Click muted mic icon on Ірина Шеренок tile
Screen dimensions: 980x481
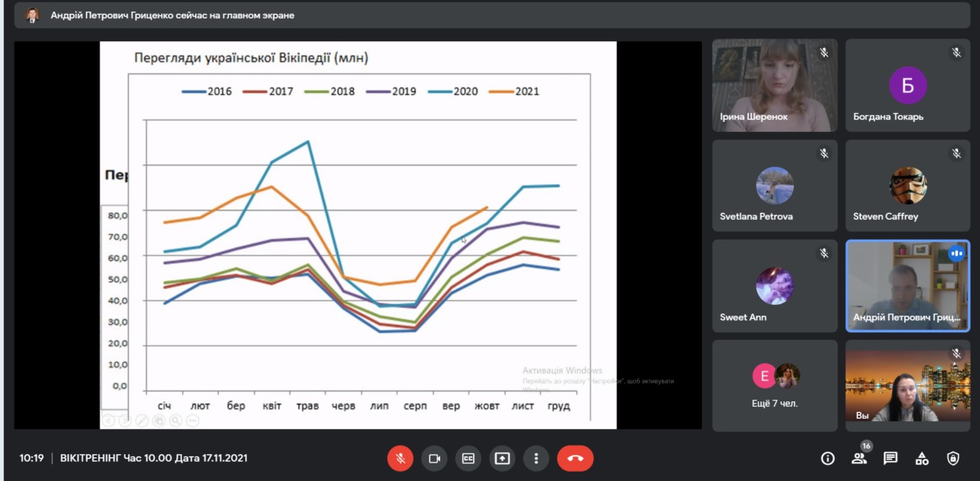click(x=824, y=53)
